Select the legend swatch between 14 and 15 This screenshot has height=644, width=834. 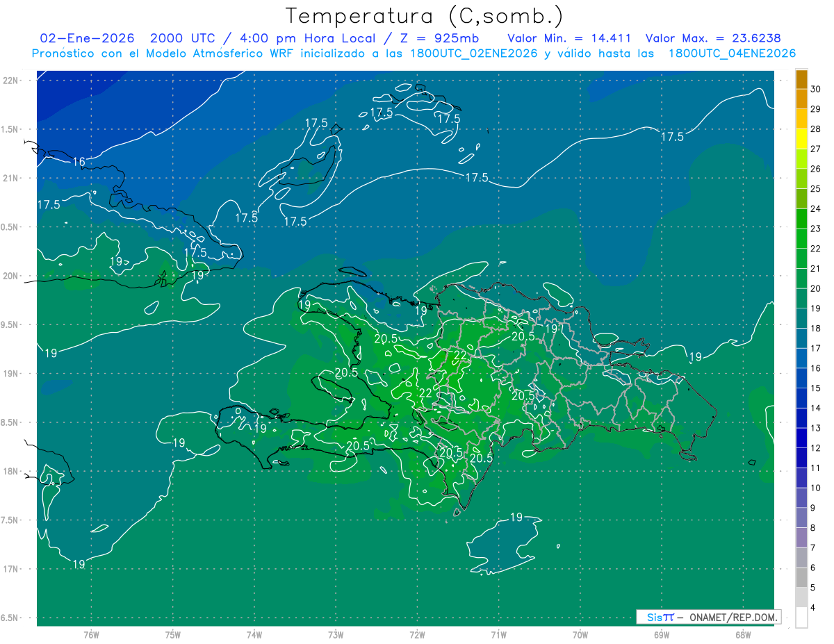coord(801,398)
